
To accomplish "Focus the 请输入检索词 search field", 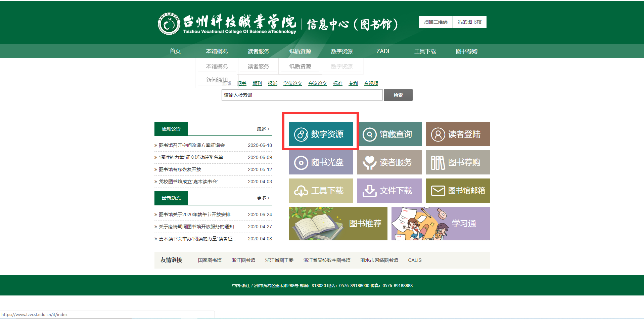I will tap(302, 95).
